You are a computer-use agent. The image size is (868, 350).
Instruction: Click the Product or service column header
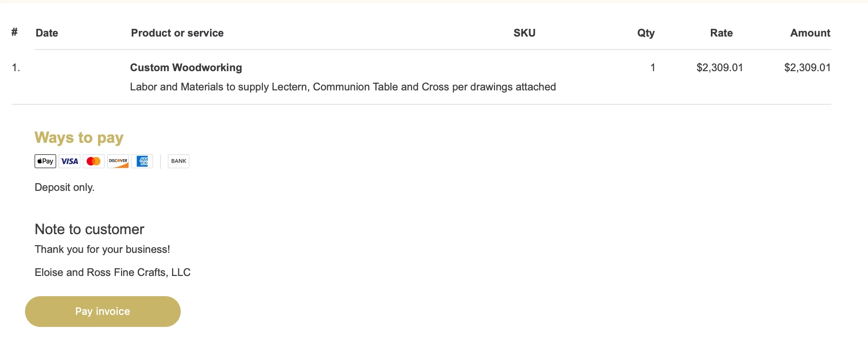click(177, 33)
